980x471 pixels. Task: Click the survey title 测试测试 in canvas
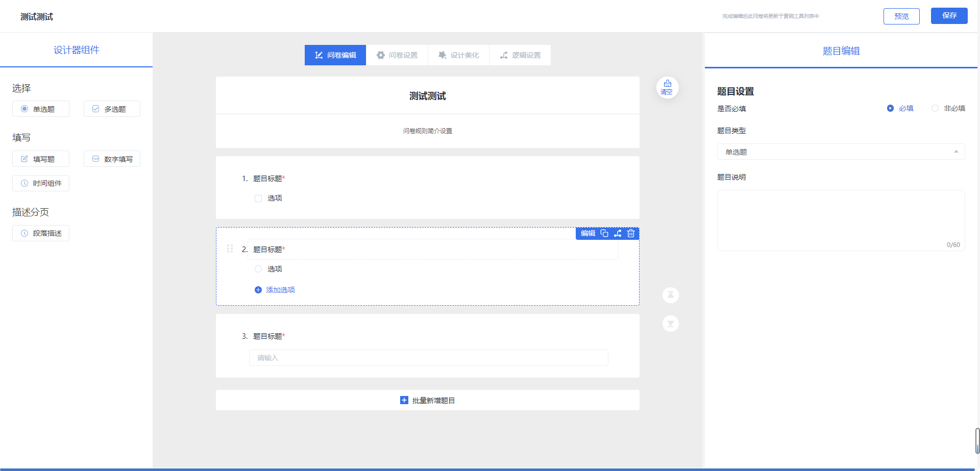[428, 96]
